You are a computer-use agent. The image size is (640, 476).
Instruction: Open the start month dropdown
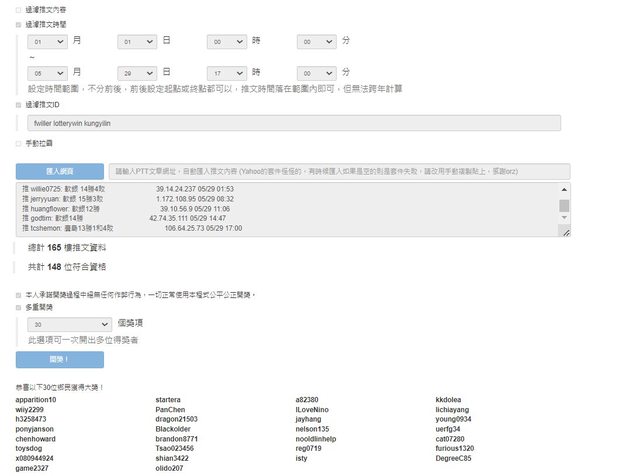click(x=48, y=42)
